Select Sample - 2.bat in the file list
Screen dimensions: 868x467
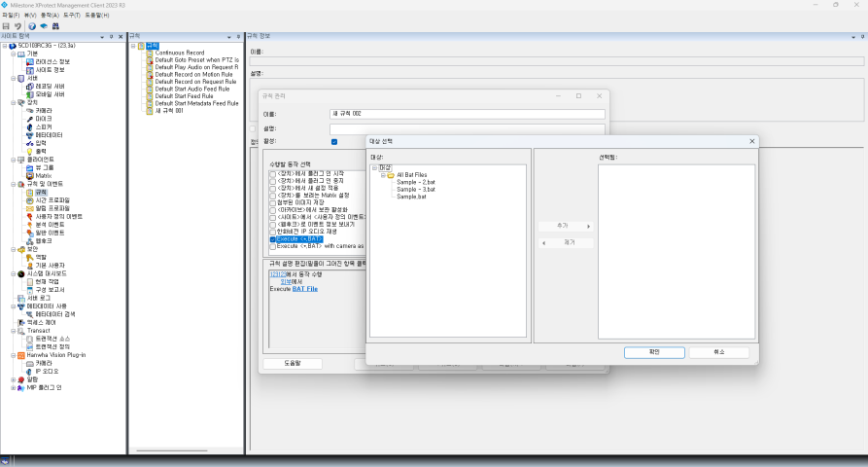pos(415,182)
